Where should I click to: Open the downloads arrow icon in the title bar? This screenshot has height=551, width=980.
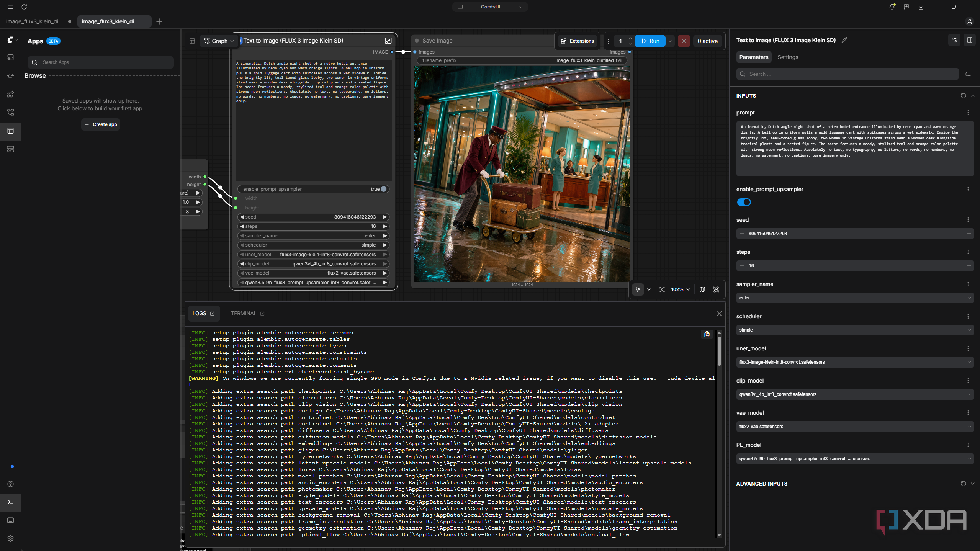[x=921, y=7]
